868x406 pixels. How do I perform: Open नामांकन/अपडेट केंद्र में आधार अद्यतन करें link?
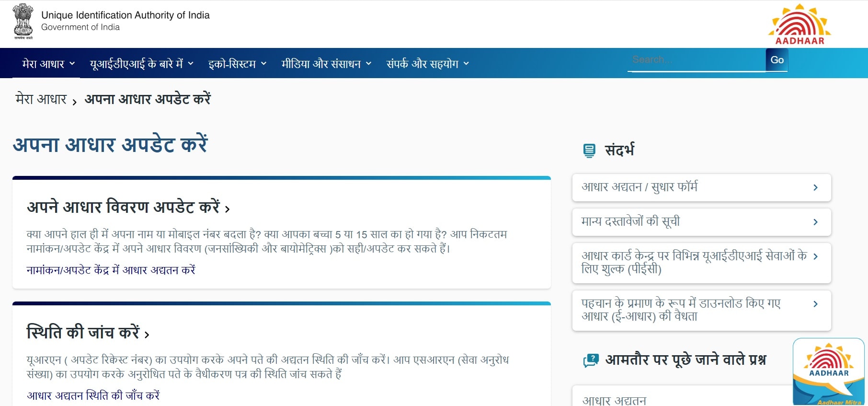point(111,270)
